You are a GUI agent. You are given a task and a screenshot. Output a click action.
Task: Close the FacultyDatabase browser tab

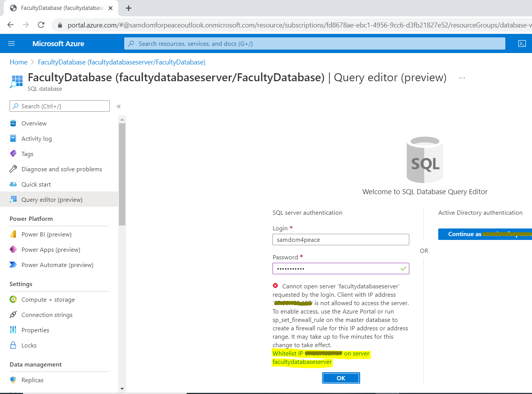click(x=111, y=8)
